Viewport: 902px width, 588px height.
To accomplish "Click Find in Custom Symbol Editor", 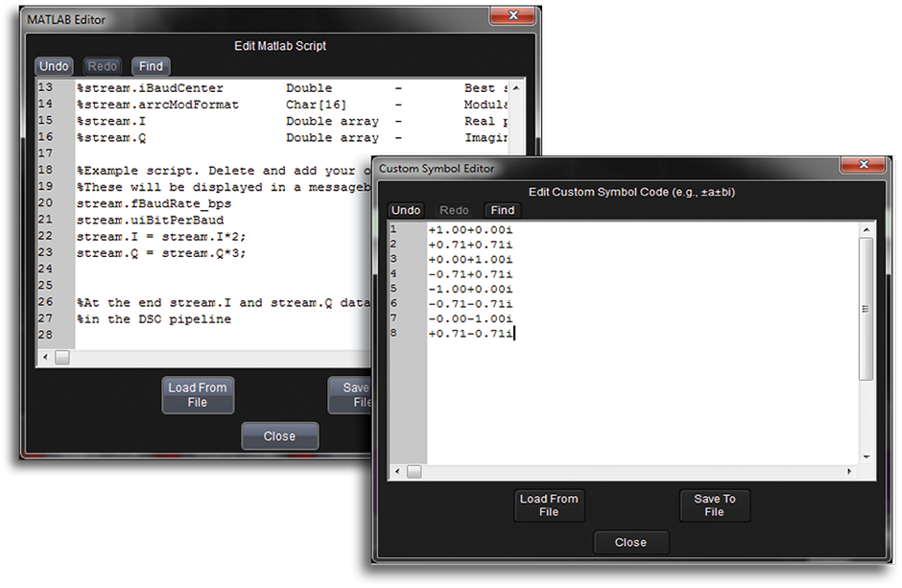I will point(502,210).
